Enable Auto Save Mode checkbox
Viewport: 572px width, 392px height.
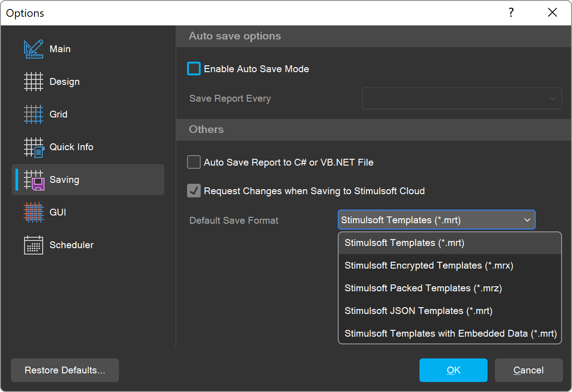194,69
